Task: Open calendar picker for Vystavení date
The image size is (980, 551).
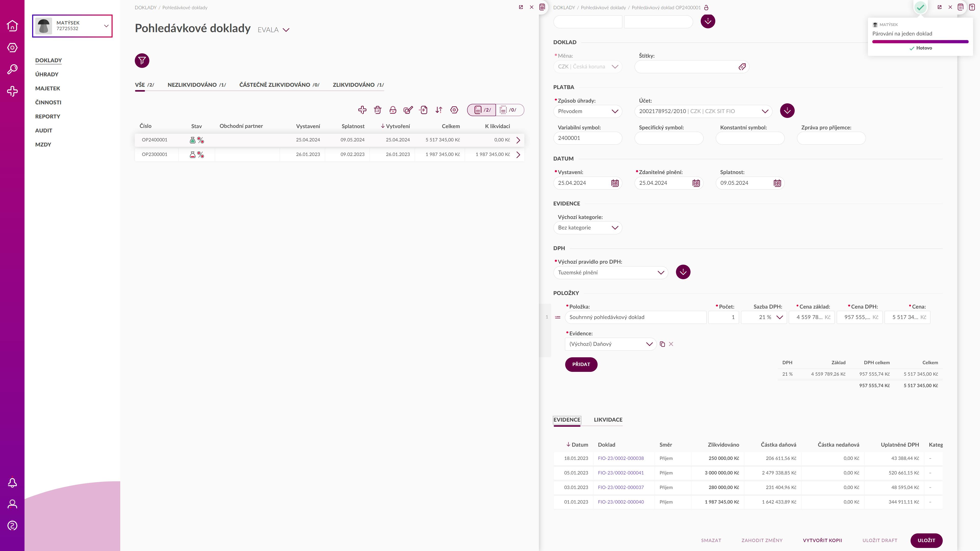Action: [x=615, y=183]
